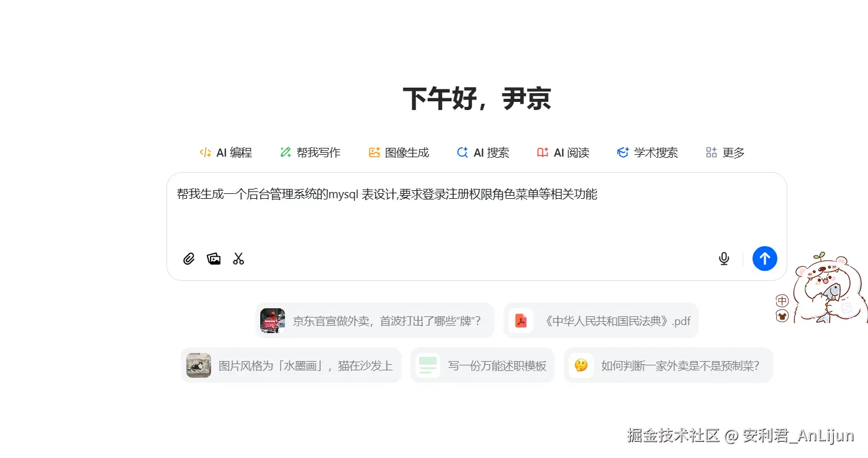Click the scissors screenshot icon
Screen dimensions: 868x458
[238, 259]
